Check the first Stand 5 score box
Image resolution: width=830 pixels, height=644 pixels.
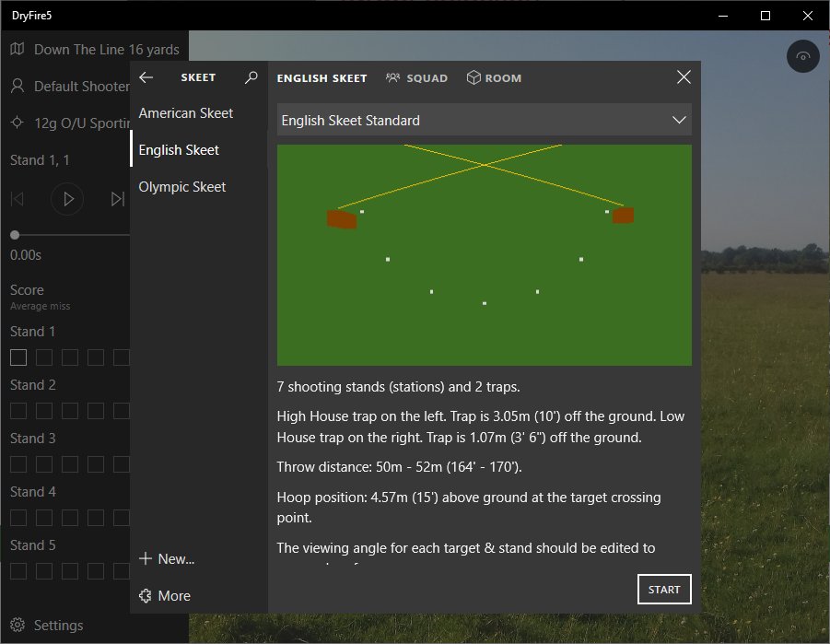click(18, 571)
